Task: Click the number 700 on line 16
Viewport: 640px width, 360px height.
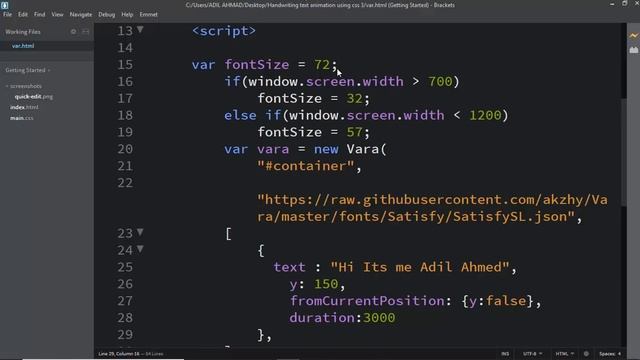Action: point(440,81)
